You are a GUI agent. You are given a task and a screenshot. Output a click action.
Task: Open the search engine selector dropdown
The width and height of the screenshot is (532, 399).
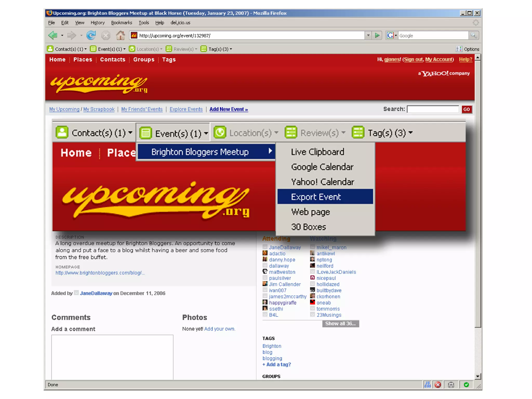pyautogui.click(x=396, y=35)
